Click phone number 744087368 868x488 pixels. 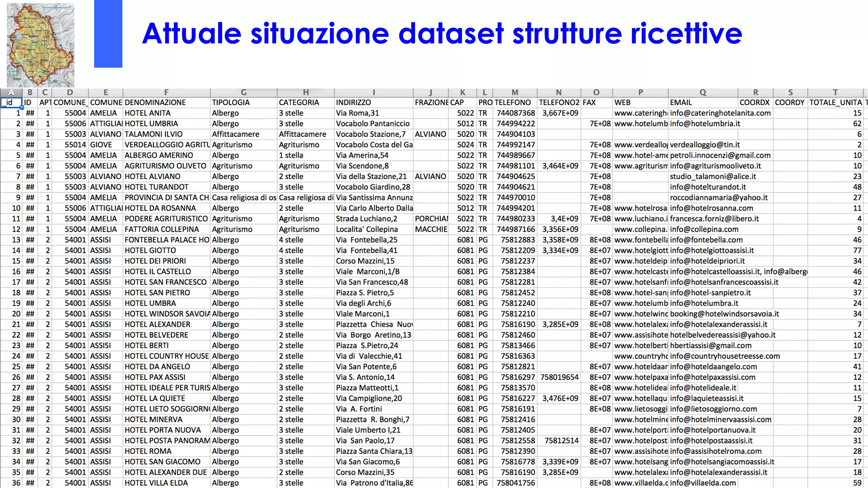tap(515, 113)
